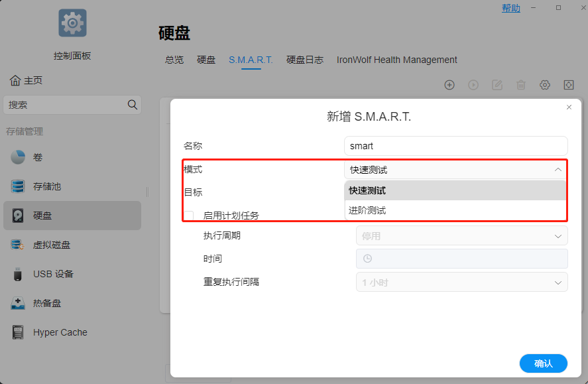Enable the 启用计划任务 checkbox
Image resolution: width=588 pixels, height=384 pixels.
tap(189, 216)
